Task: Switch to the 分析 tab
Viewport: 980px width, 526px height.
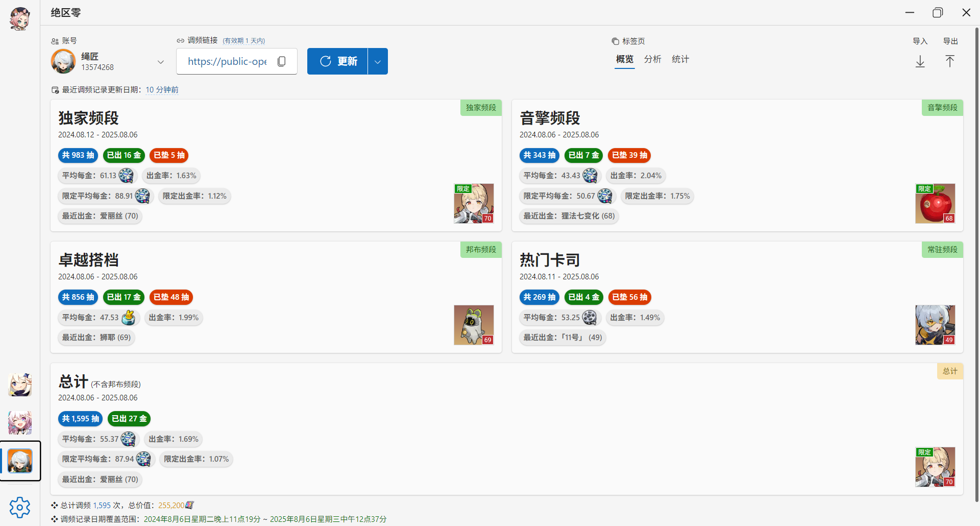Action: click(652, 59)
